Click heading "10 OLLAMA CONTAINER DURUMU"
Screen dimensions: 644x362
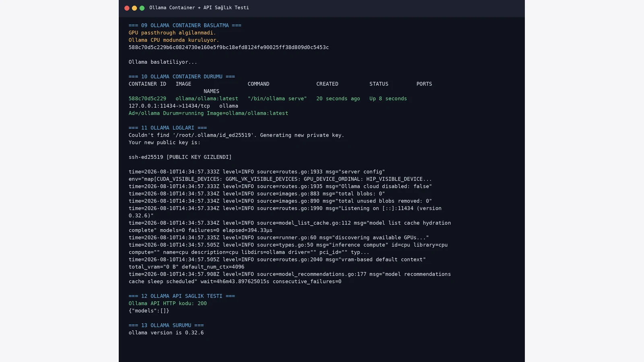pyautogui.click(x=182, y=76)
